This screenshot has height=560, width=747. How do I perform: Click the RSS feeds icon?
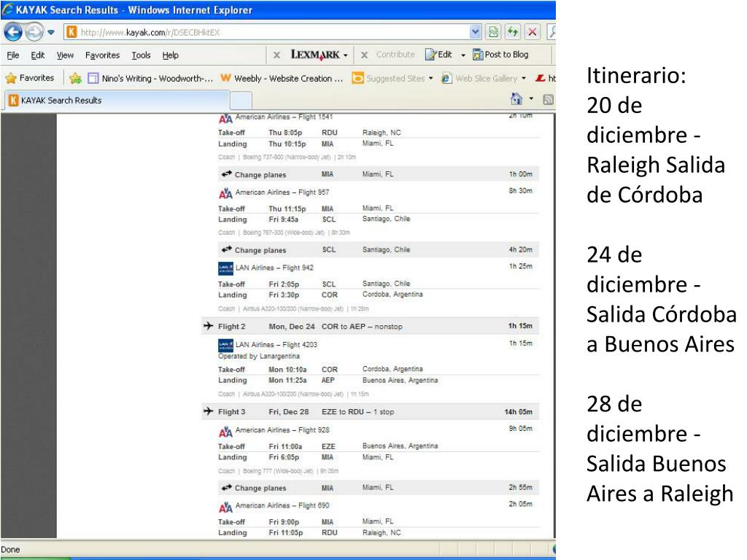(x=549, y=99)
